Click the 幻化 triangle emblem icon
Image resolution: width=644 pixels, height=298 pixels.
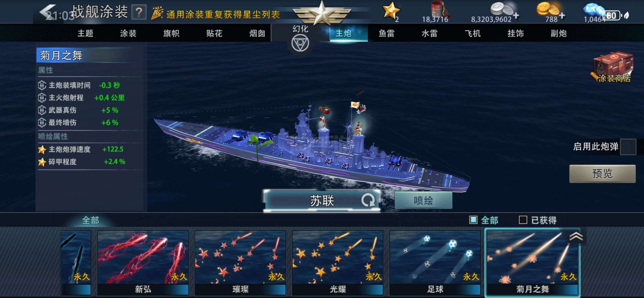point(300,43)
